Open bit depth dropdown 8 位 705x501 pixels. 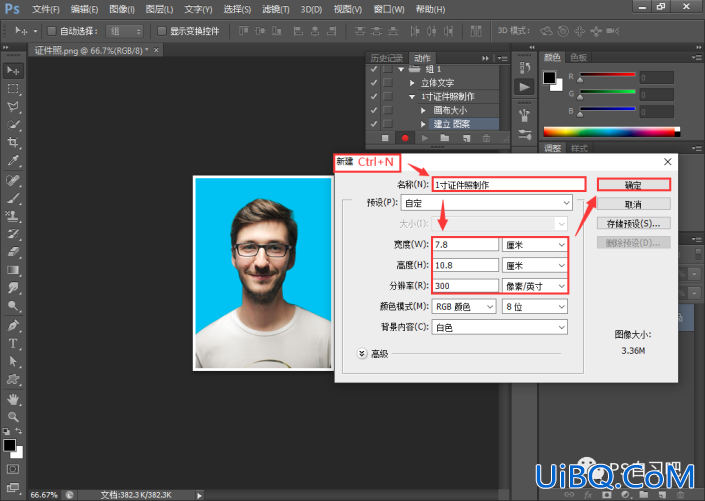point(535,307)
